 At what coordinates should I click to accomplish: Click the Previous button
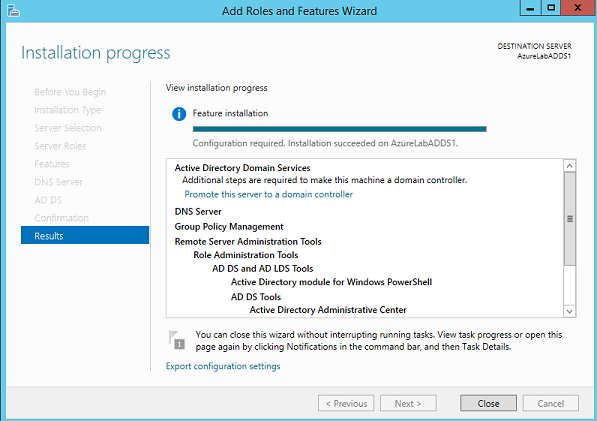pos(346,403)
